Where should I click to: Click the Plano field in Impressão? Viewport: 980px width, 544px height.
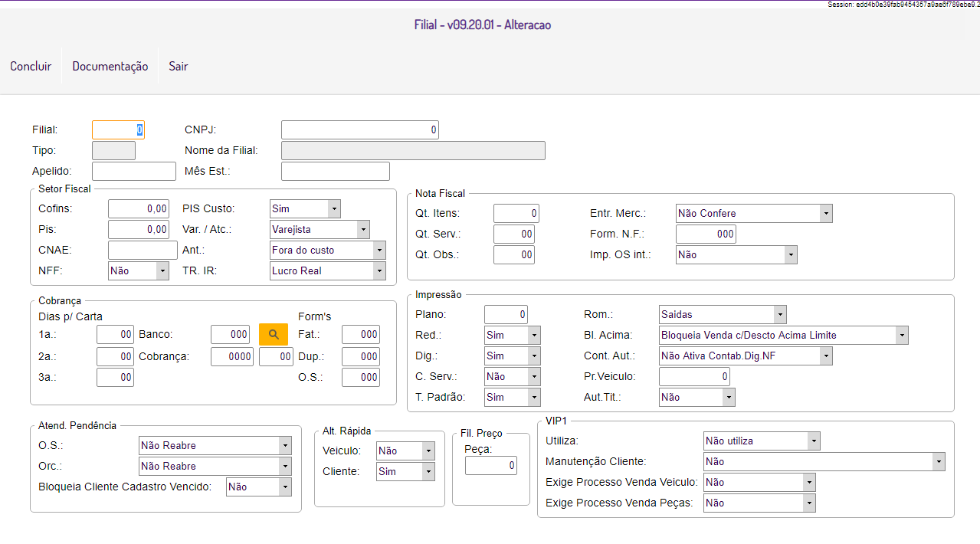[x=506, y=314]
